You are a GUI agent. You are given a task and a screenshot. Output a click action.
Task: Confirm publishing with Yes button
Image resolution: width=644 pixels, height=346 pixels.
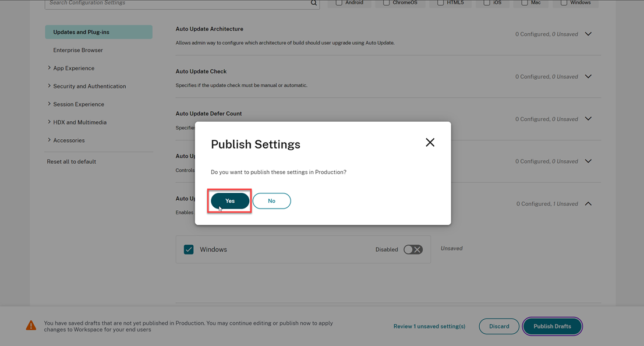[x=230, y=201]
